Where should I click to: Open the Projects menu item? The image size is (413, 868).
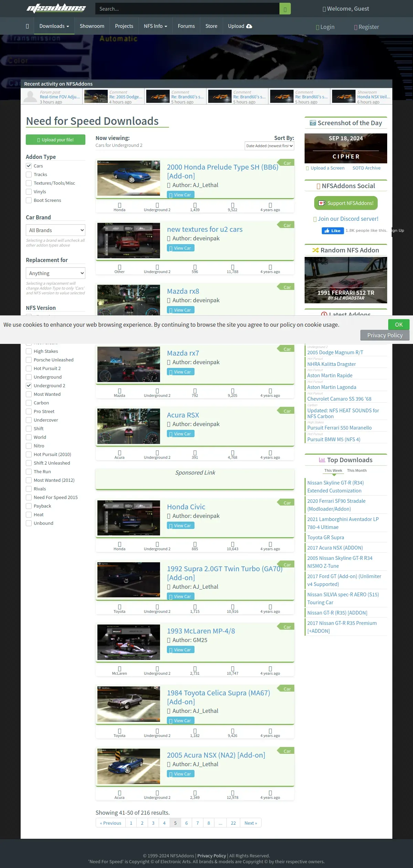point(124,26)
